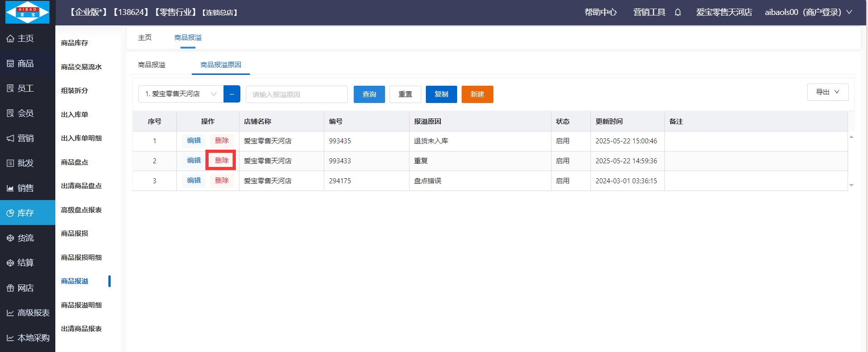
Task: Switch to the 商品报溢 sub-tab
Action: (x=152, y=65)
